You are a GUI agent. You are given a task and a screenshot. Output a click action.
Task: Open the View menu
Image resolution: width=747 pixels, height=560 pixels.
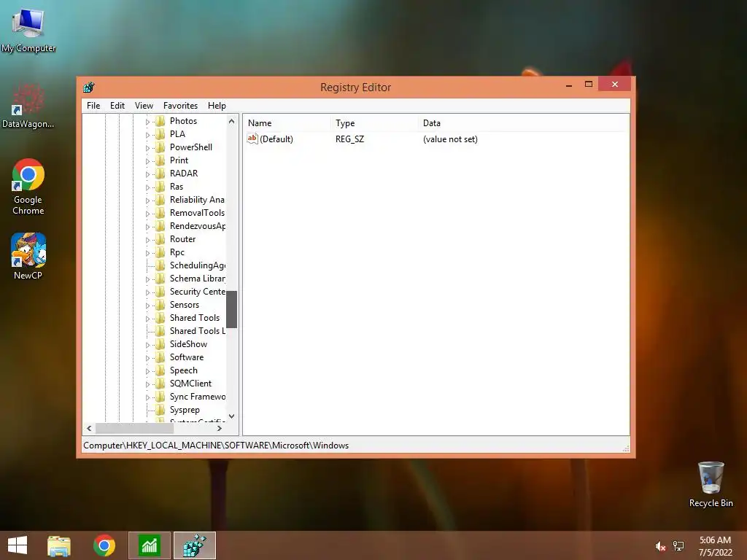[144, 106]
